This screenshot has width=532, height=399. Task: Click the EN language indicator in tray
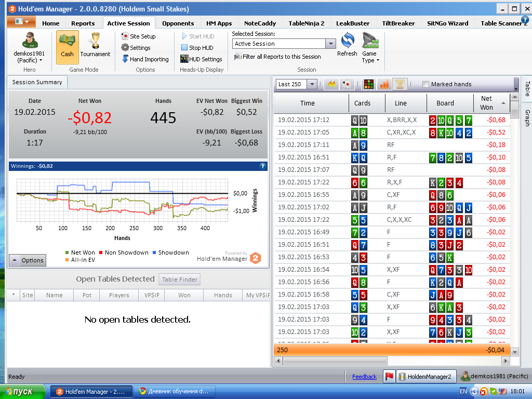[x=463, y=391]
